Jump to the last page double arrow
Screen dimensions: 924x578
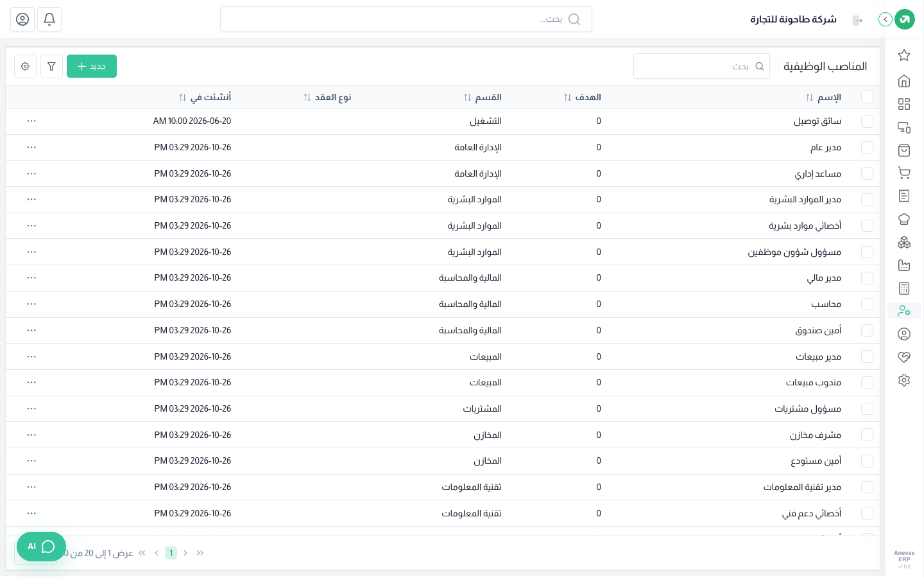[x=142, y=553]
